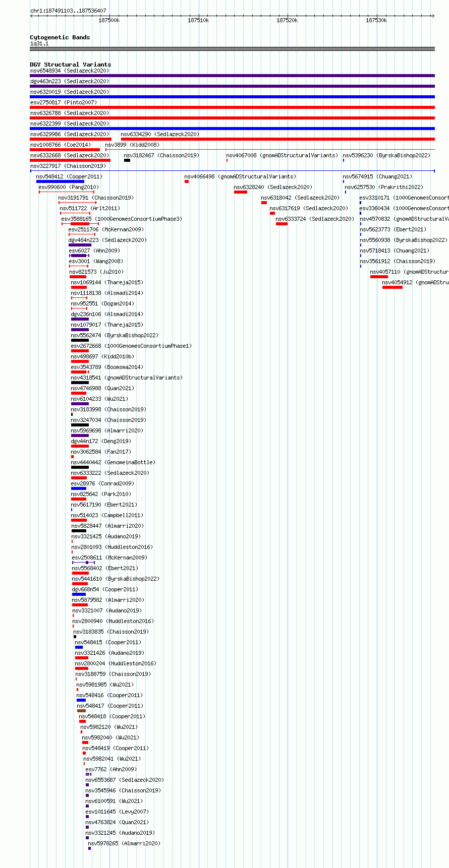
Task: Click the red bar beneath the nsv4054912 label
Action: click(x=392, y=287)
